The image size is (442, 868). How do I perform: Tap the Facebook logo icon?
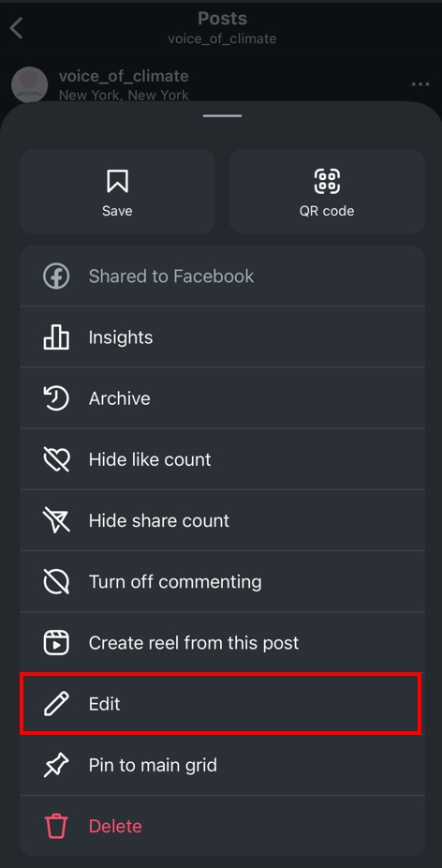pos(56,276)
